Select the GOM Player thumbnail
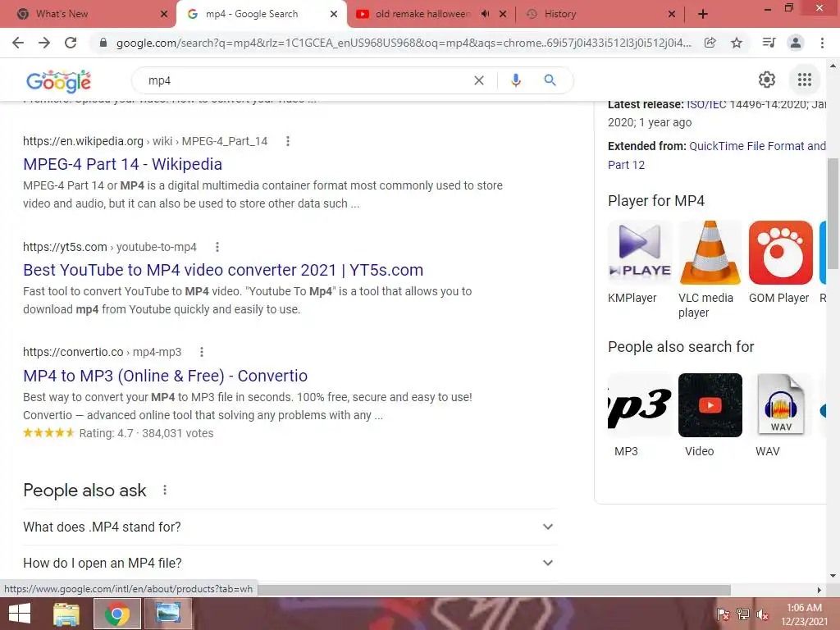This screenshot has height=630, width=840. [x=781, y=253]
